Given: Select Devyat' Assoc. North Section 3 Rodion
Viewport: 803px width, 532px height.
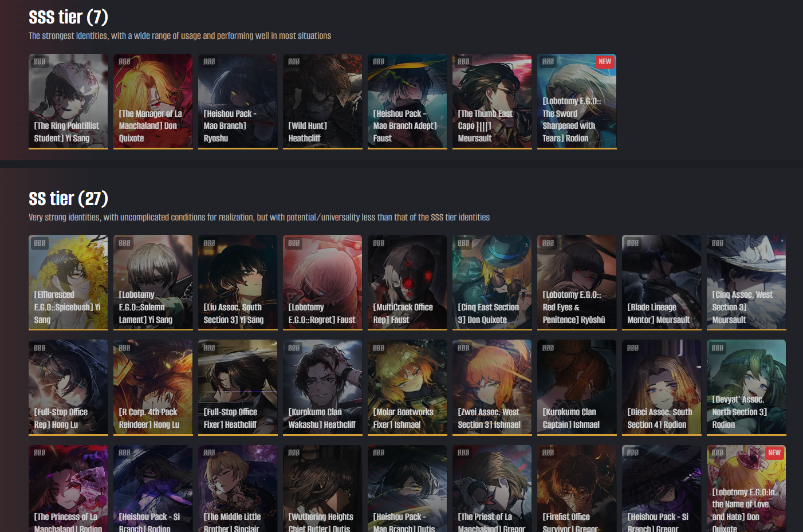Looking at the screenshot, I should [746, 388].
